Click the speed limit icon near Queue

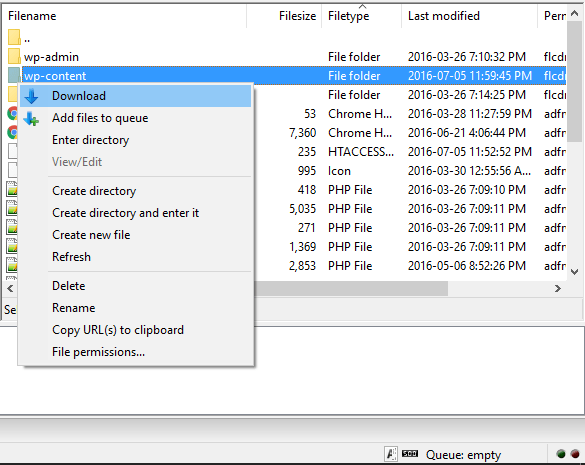pos(410,454)
